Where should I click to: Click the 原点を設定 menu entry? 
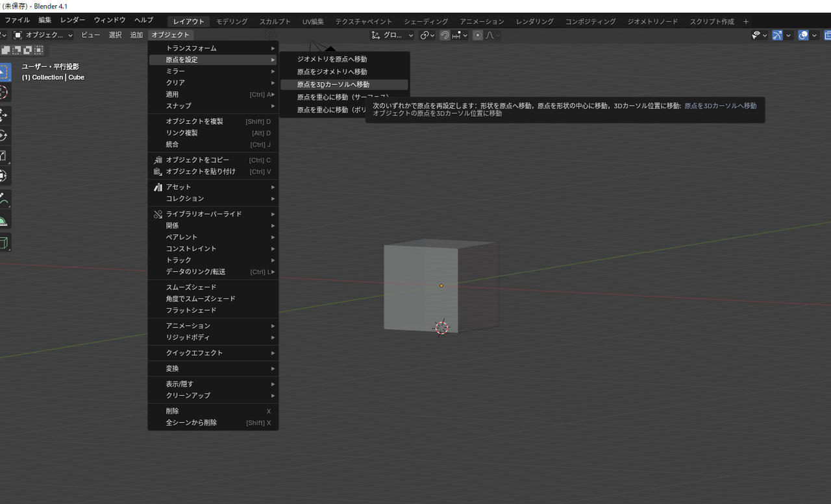[x=213, y=60]
